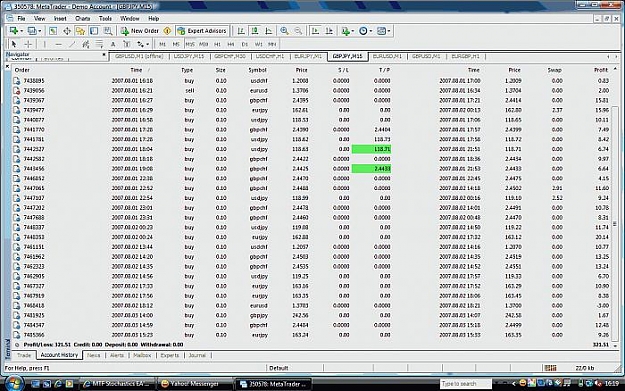Zoom out on the chart
Viewport: 625px width, 391px height.
tap(298, 31)
